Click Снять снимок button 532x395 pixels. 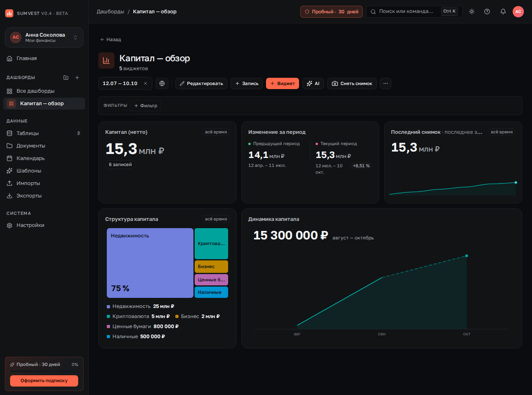tap(352, 83)
